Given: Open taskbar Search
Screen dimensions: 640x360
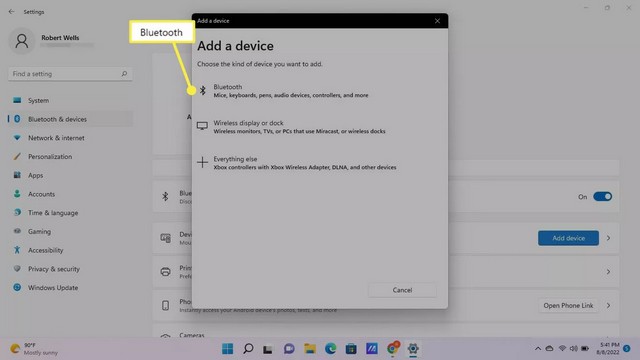Looking at the screenshot, I should coord(248,349).
